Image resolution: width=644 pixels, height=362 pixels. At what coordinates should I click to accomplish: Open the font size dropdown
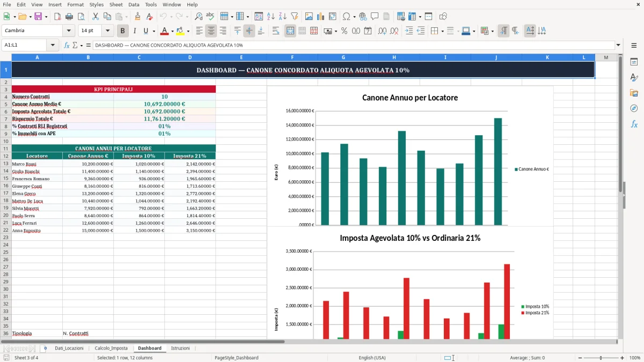[x=107, y=31]
